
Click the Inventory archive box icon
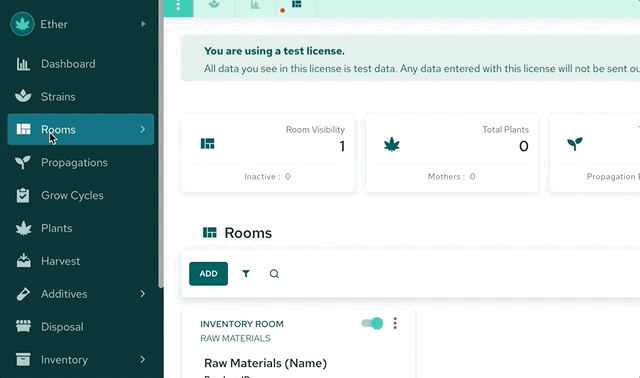(x=23, y=359)
